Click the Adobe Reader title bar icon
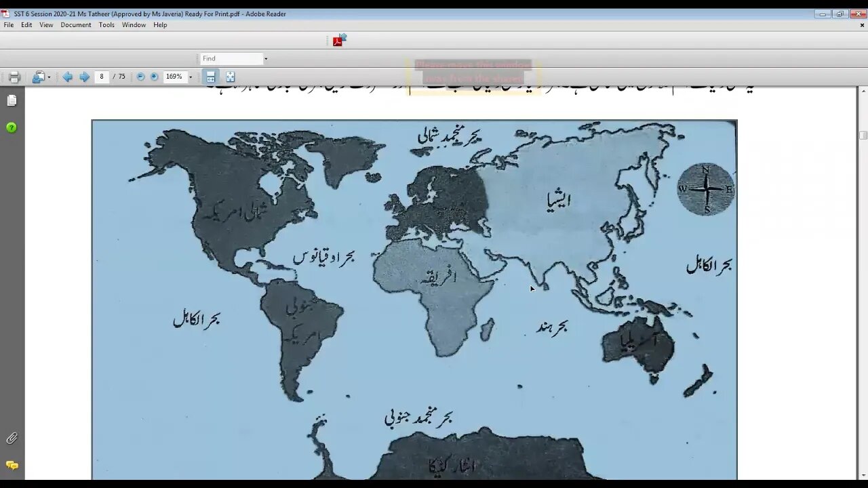Viewport: 868px width, 488px height. [x=5, y=14]
